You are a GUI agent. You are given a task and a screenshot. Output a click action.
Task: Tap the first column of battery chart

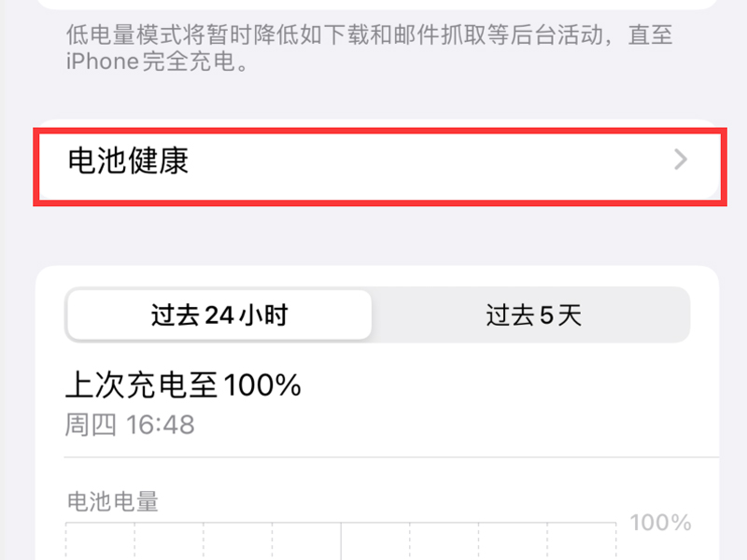click(101, 542)
